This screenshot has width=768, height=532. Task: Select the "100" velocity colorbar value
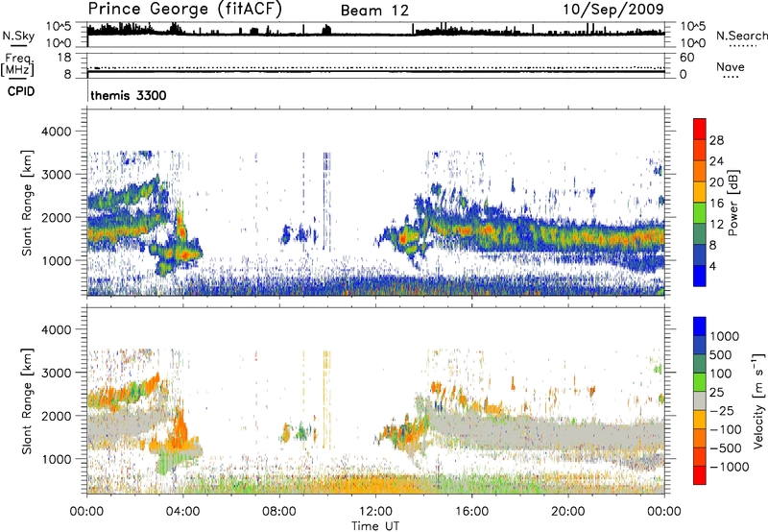point(721,374)
